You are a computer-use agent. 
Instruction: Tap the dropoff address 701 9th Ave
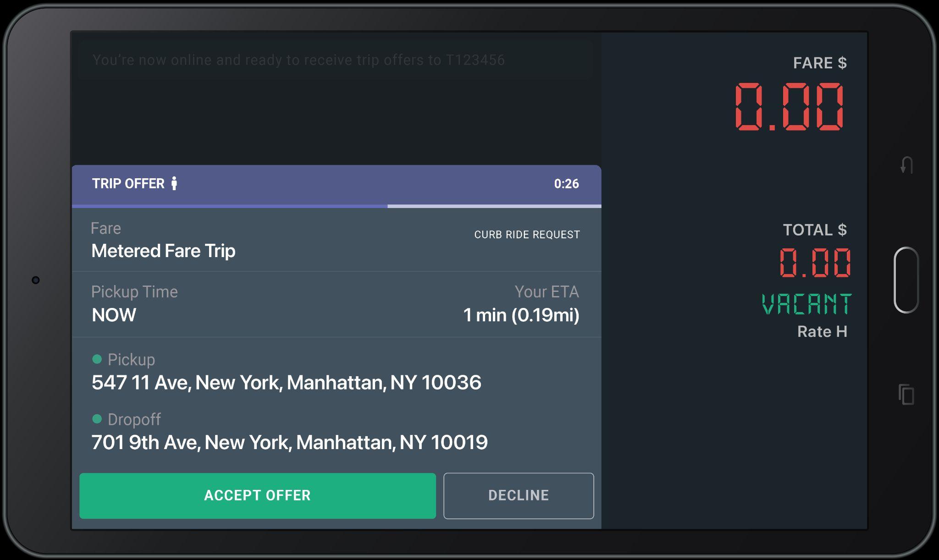[289, 442]
